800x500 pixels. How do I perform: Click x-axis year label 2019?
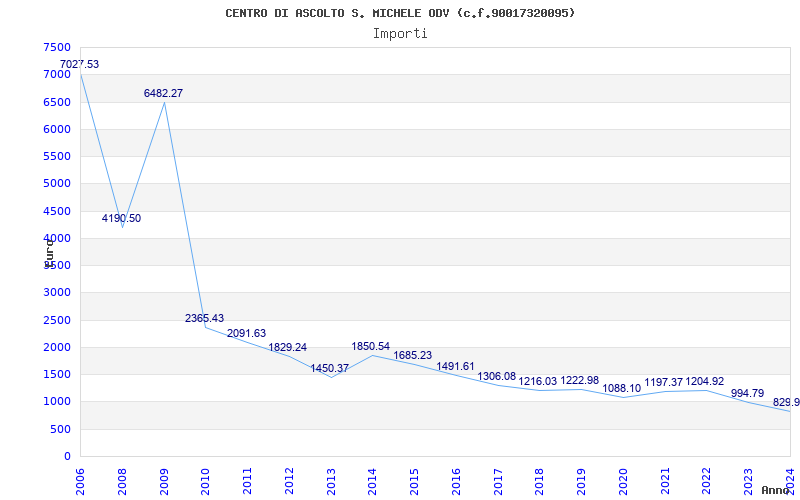(582, 481)
